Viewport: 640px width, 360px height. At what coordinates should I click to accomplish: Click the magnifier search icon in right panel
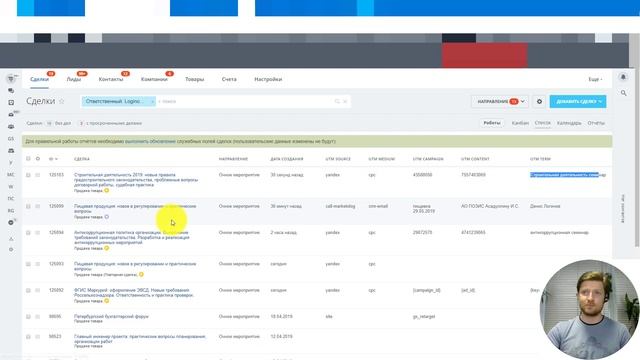click(624, 93)
